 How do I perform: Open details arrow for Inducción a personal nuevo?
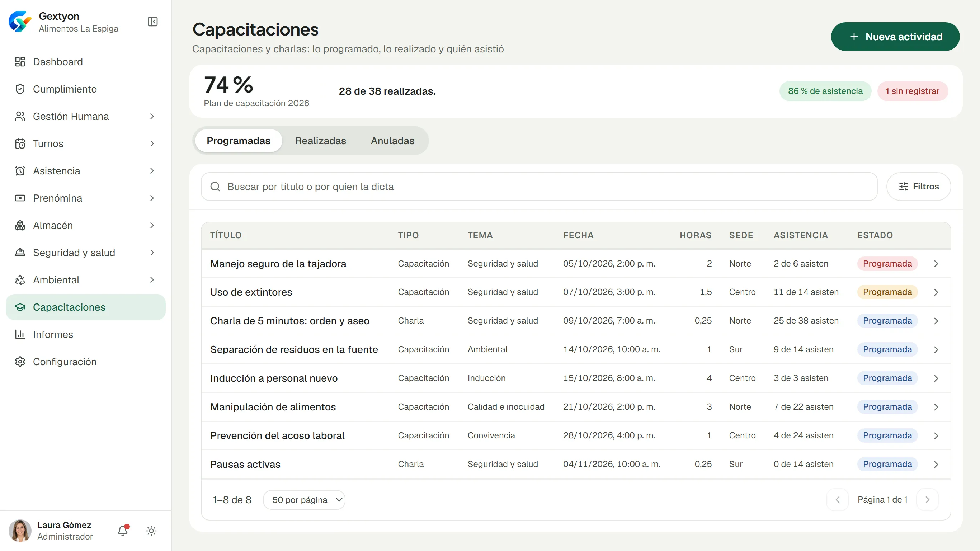tap(936, 378)
